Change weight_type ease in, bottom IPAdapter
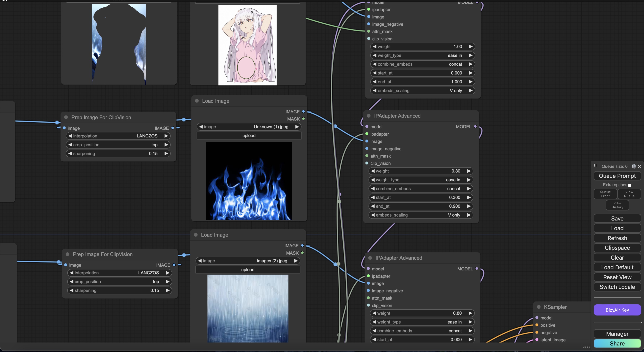This screenshot has width=644, height=352. coord(422,322)
